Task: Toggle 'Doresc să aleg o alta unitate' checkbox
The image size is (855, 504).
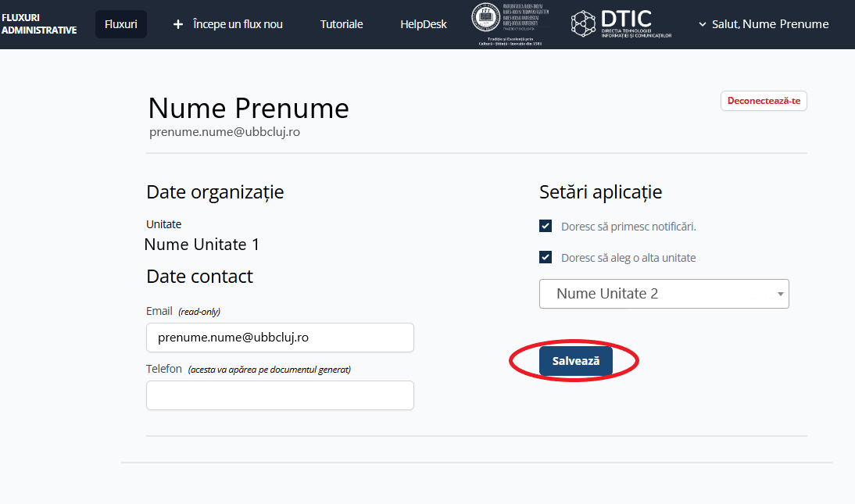Action: click(546, 257)
